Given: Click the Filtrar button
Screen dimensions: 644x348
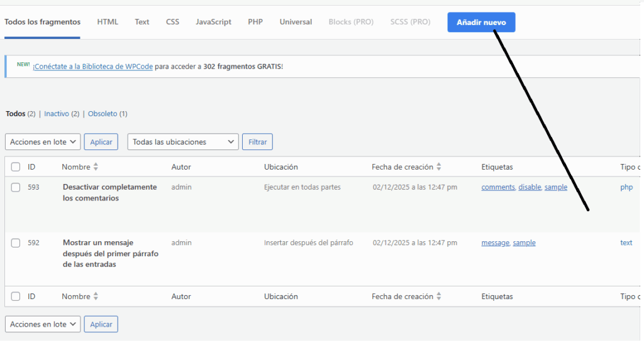Looking at the screenshot, I should [257, 142].
